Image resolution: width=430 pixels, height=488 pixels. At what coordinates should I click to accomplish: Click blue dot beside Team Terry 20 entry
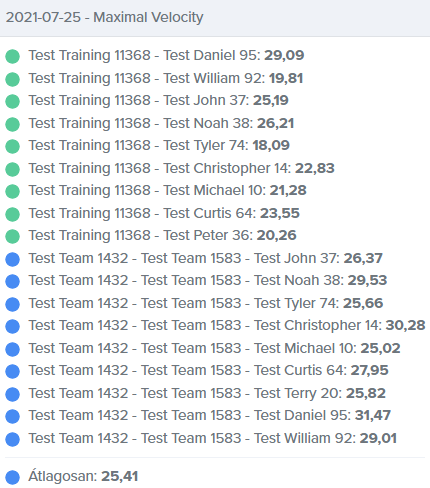12,394
